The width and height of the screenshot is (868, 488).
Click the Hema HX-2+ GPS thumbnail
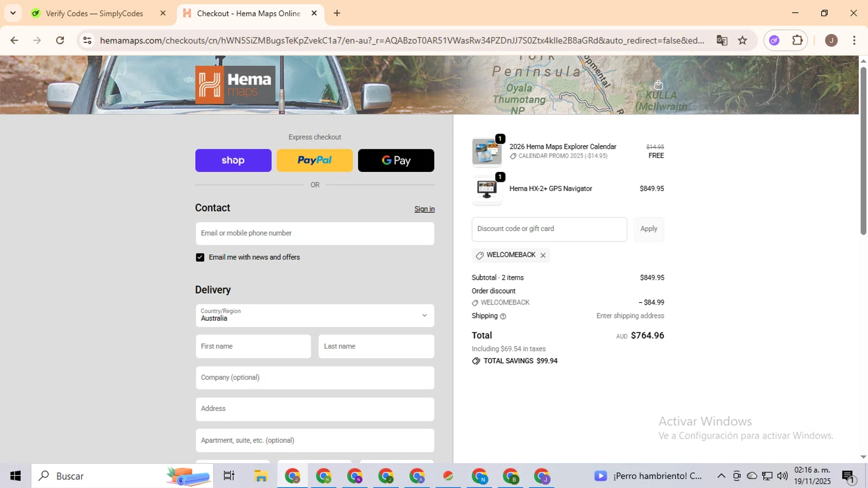click(x=487, y=189)
